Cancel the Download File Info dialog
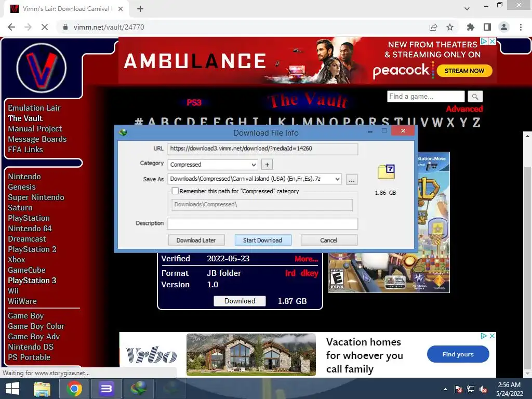This screenshot has height=399, width=532. point(329,240)
